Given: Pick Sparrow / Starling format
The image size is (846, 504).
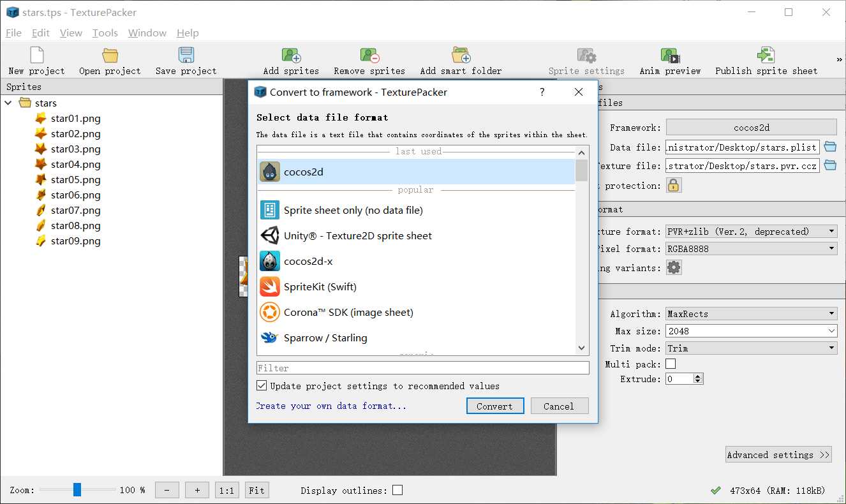Looking at the screenshot, I should pos(416,337).
